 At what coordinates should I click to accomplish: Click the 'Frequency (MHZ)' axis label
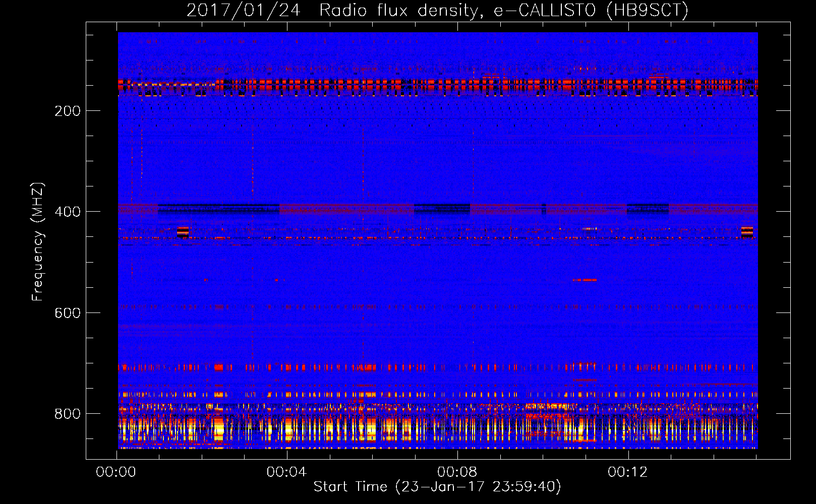point(38,241)
